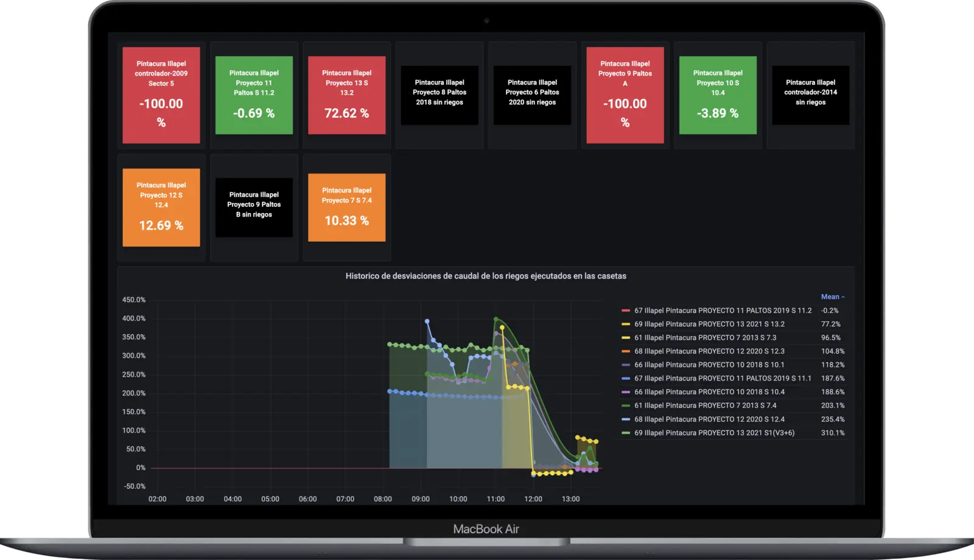The image size is (974, 560).
Task: Click the 02:00 x-axis time label
Action: coord(158,499)
